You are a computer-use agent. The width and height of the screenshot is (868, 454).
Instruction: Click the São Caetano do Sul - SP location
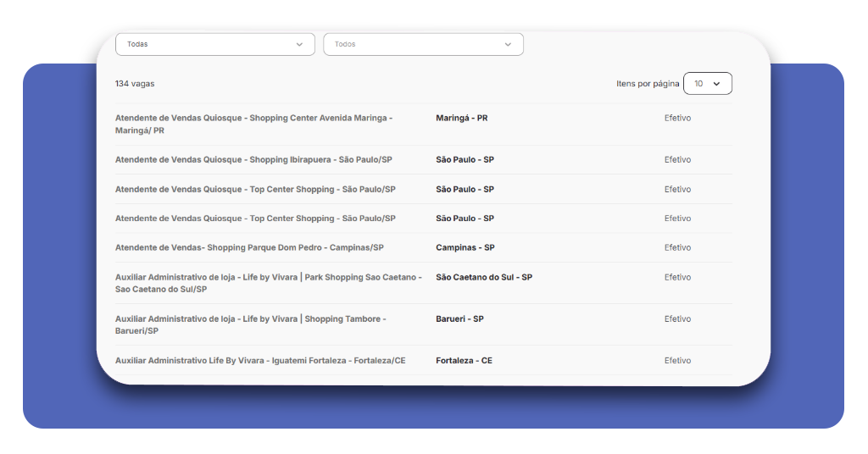pyautogui.click(x=484, y=277)
